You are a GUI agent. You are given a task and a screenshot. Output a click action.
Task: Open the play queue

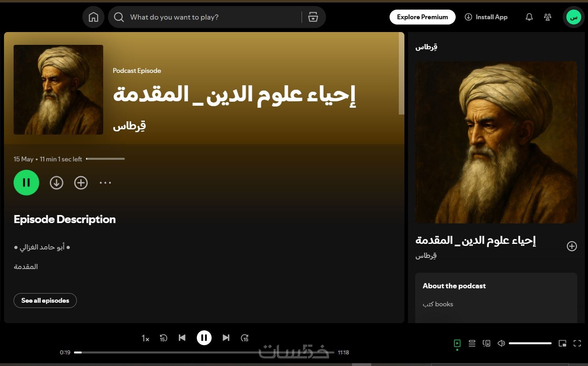tap(472, 343)
